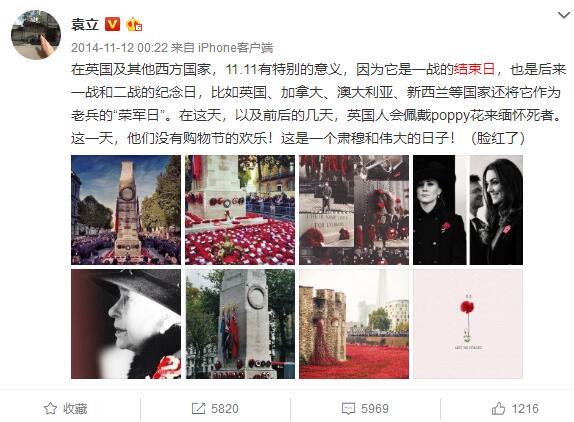
Task: Click the star favorite icon
Action: coord(50,408)
